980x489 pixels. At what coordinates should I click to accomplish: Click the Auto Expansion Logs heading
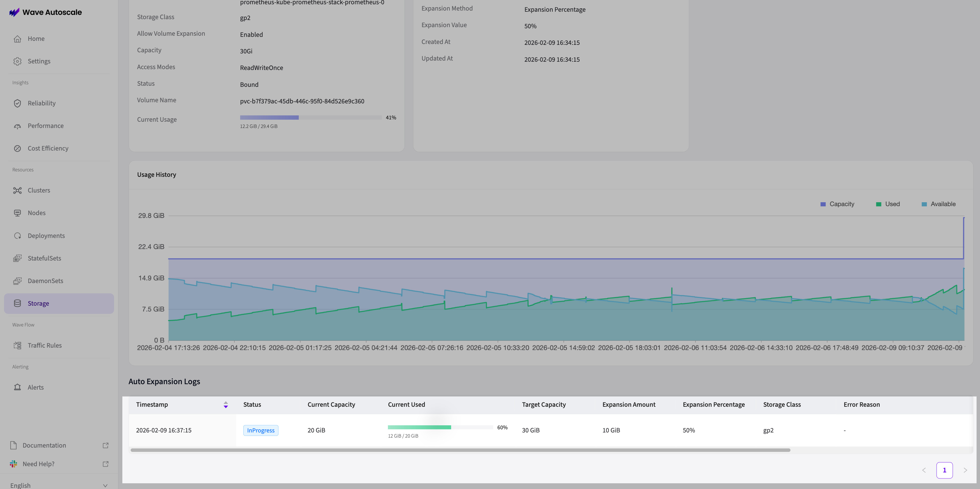click(x=164, y=381)
